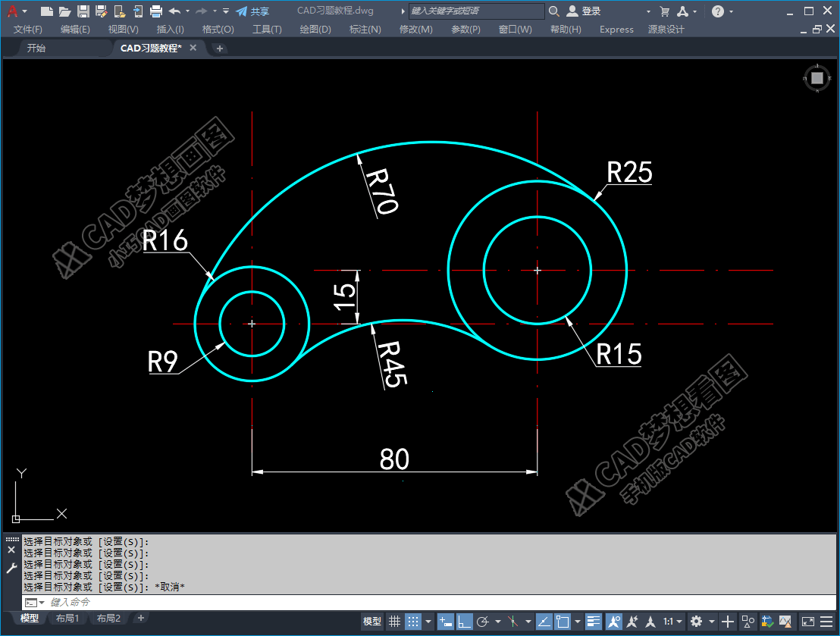Image resolution: width=840 pixels, height=636 pixels.
Task: Open the 标注(N) menu
Action: 365,30
